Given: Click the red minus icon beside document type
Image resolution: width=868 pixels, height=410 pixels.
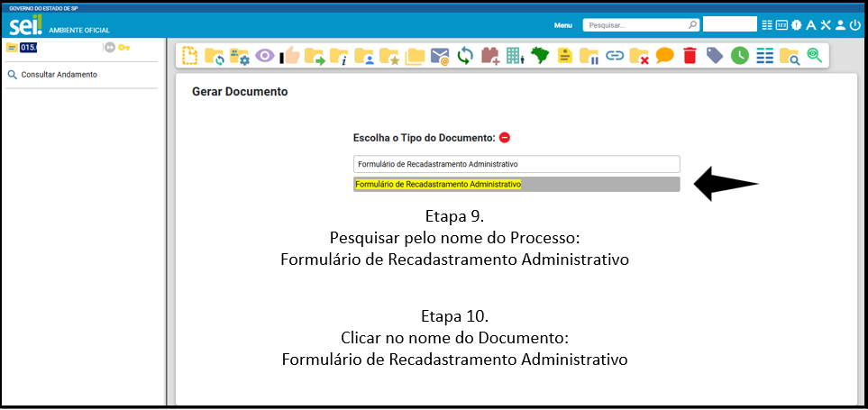Looking at the screenshot, I should [x=505, y=138].
